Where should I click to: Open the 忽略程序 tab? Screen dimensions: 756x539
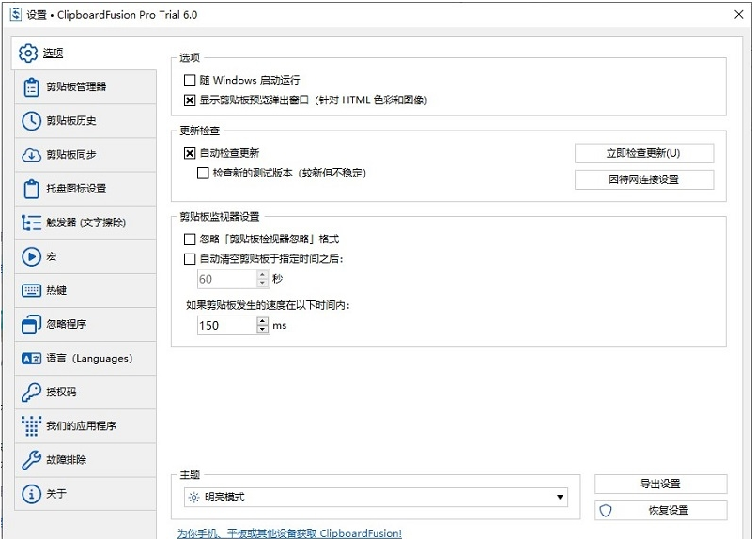pyautogui.click(x=85, y=324)
